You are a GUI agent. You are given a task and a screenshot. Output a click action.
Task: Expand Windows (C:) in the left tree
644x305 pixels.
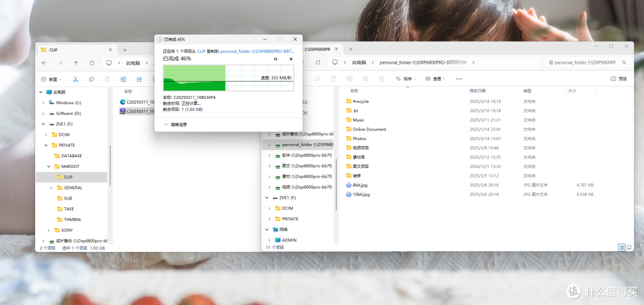pos(43,102)
